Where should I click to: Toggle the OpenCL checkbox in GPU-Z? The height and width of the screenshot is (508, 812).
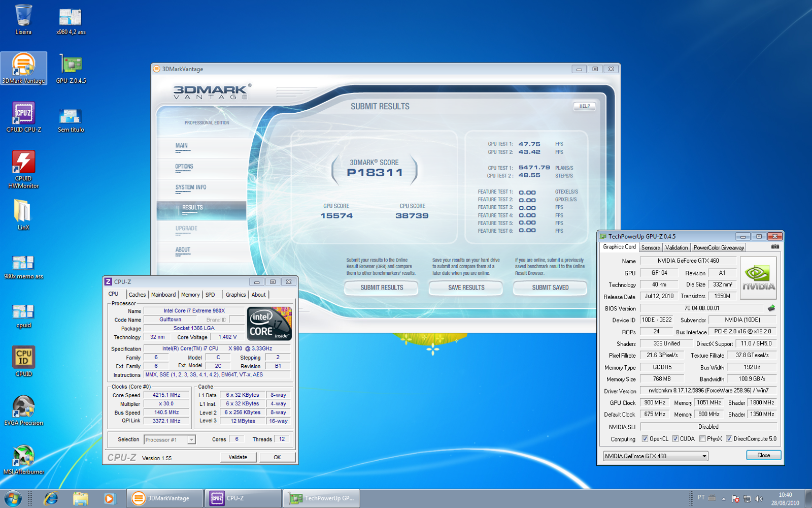[x=645, y=439]
